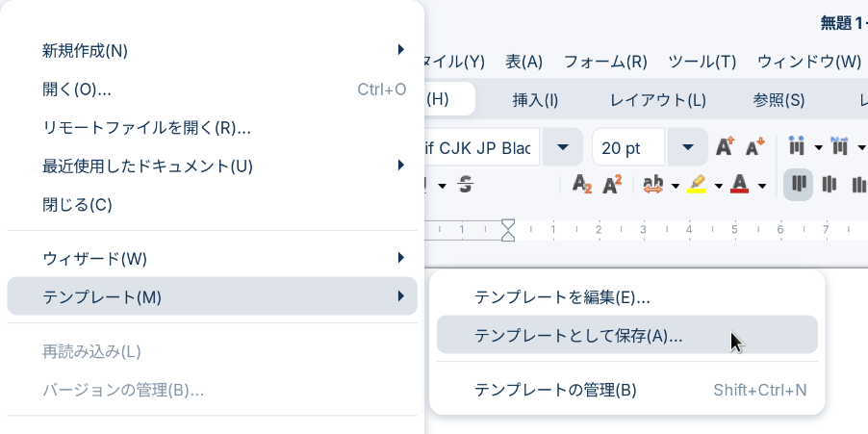
Task: Toggle strikethrough formatting
Action: coord(466,185)
